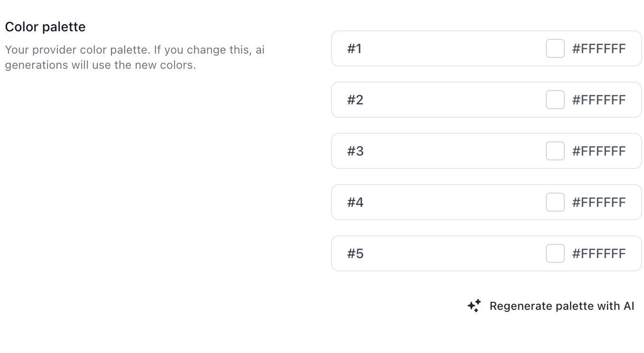
Task: Open the color swatch for palette color #3
Action: pyautogui.click(x=555, y=151)
